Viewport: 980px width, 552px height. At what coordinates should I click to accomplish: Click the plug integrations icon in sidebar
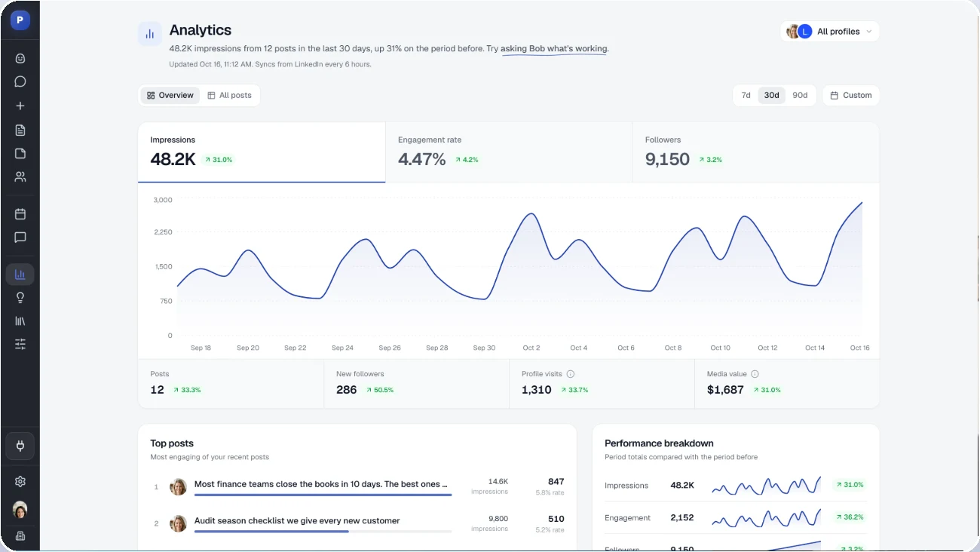click(20, 446)
